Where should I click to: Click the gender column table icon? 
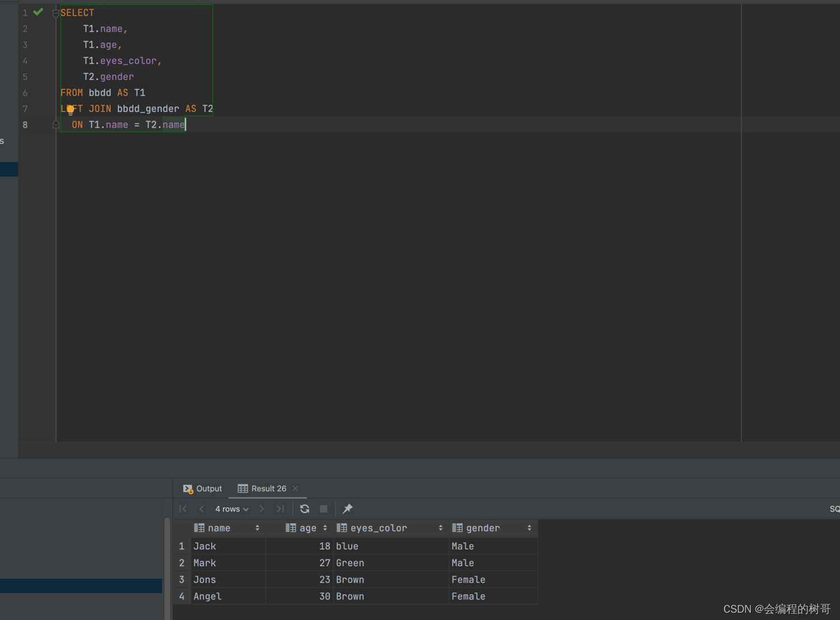(458, 528)
